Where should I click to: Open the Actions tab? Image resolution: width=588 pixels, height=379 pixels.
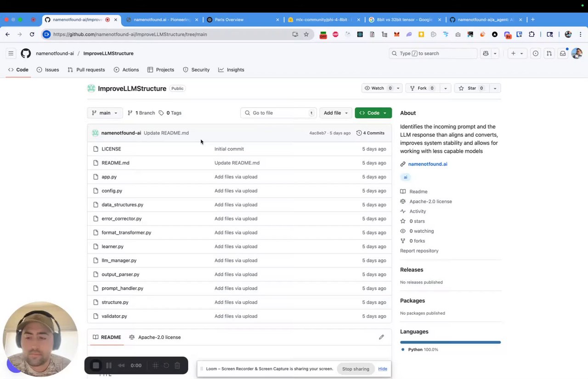pyautogui.click(x=126, y=70)
